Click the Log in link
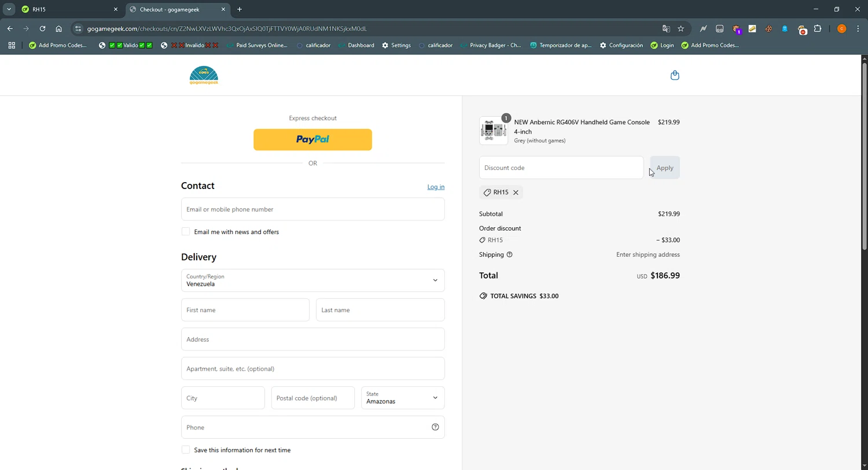This screenshot has height=470, width=868. 436,187
